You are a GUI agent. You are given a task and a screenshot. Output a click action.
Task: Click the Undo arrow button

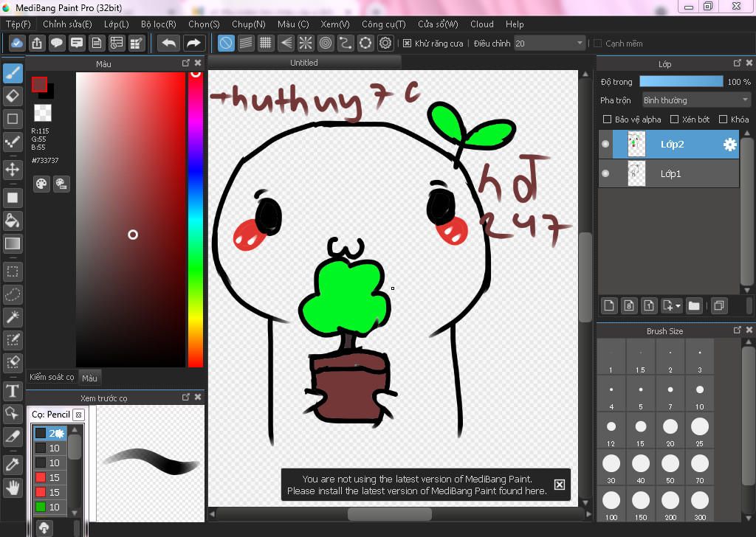[x=169, y=44]
